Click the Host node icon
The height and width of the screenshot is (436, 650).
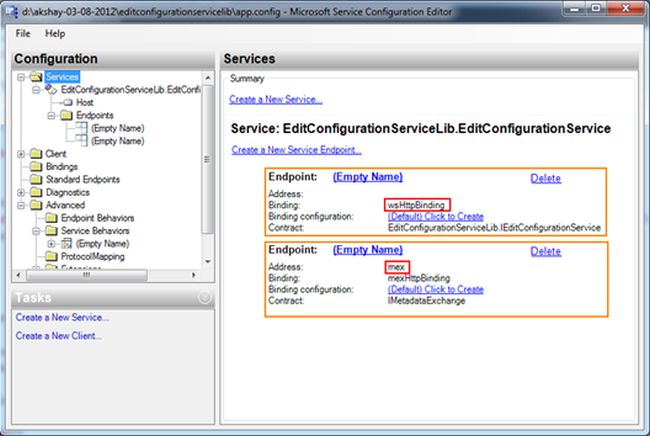pyautogui.click(x=68, y=102)
